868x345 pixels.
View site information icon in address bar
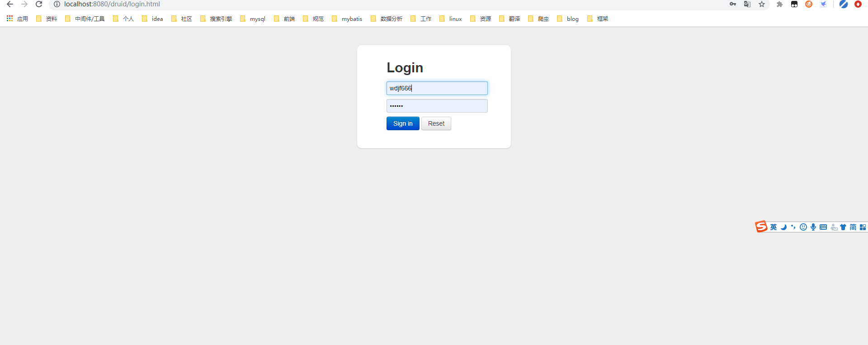coord(57,4)
